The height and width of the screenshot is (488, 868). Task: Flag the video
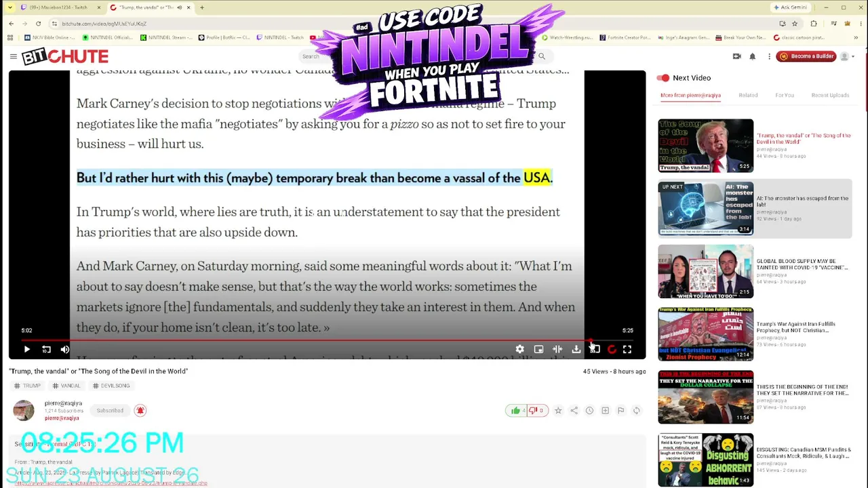pos(620,411)
